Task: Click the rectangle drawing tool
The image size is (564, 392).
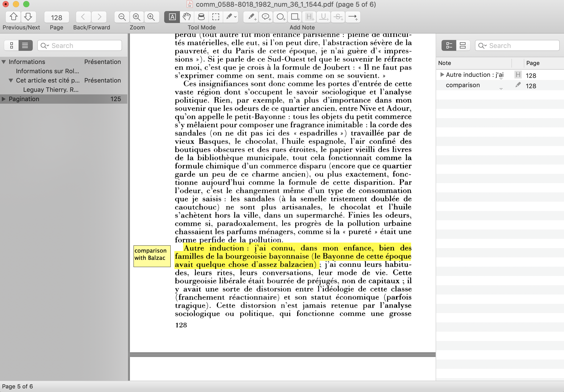Action: point(295,17)
